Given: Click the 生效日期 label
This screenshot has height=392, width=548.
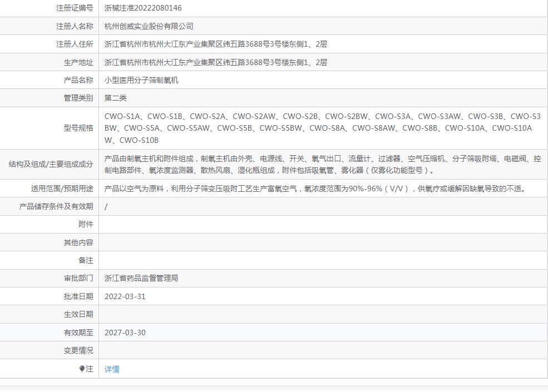Looking at the screenshot, I should (x=78, y=314).
